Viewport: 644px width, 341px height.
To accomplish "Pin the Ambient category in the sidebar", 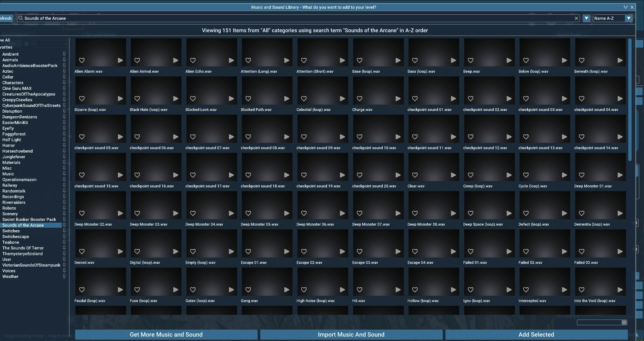I will pos(64,54).
